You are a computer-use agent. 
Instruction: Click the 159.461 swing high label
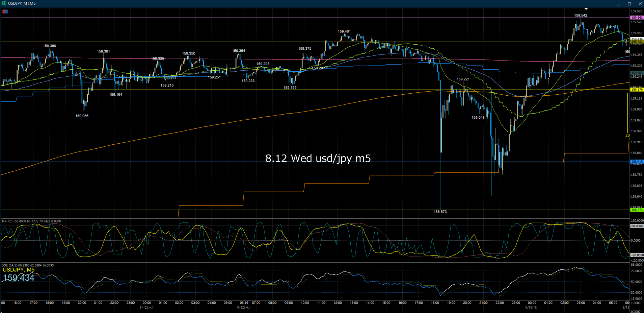pos(344,31)
